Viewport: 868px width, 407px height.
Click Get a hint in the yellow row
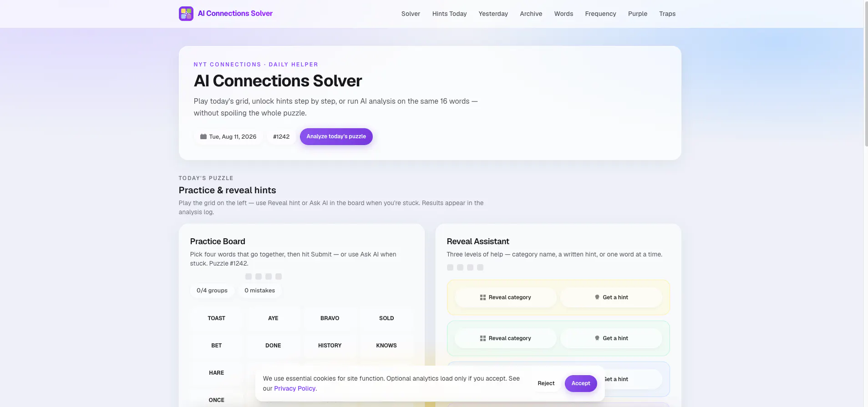coord(611,297)
